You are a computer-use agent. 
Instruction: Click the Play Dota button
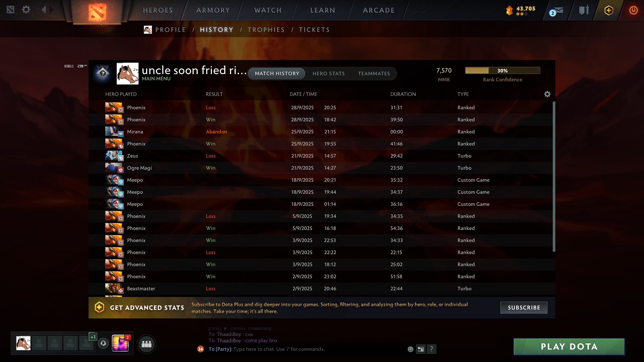click(569, 347)
